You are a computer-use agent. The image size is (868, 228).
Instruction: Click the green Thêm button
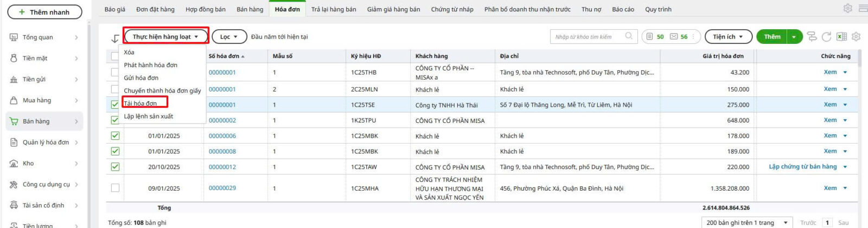[x=772, y=37]
